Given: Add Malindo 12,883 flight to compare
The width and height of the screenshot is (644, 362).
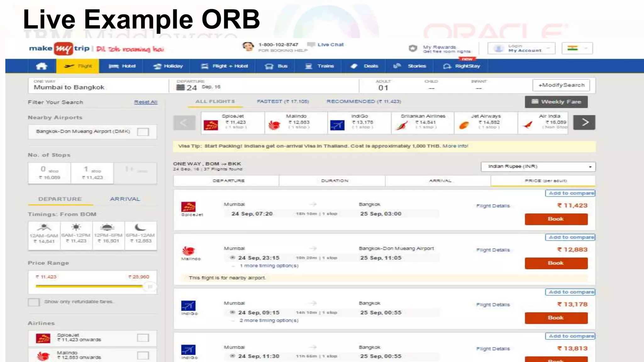Looking at the screenshot, I should [570, 237].
